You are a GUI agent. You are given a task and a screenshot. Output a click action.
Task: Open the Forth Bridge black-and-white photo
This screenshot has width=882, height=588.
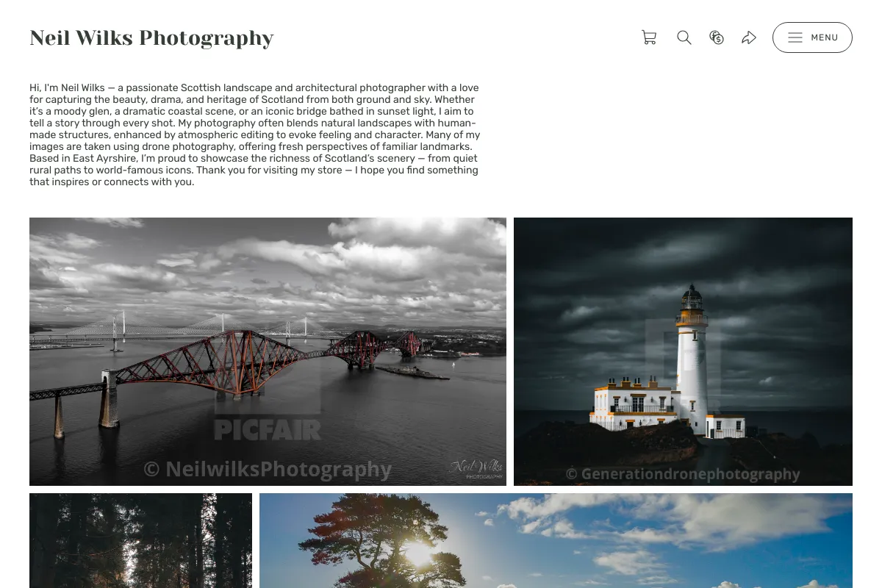(x=268, y=351)
